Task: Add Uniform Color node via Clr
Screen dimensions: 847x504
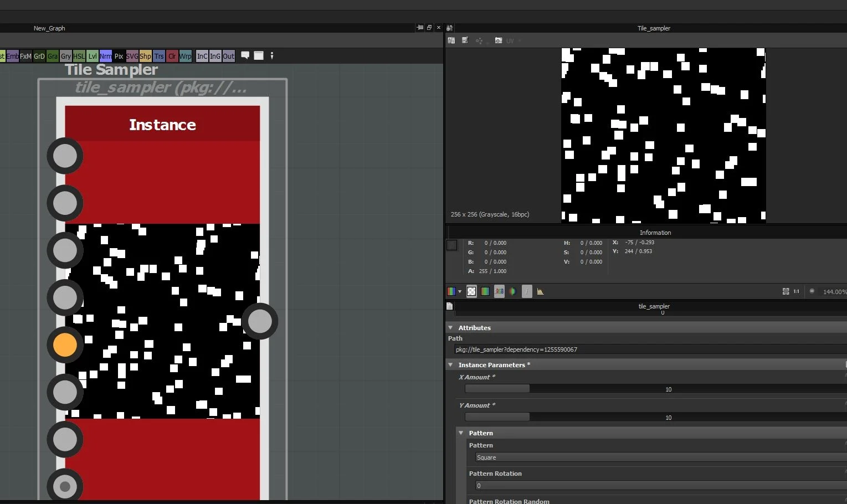Action: [x=172, y=56]
